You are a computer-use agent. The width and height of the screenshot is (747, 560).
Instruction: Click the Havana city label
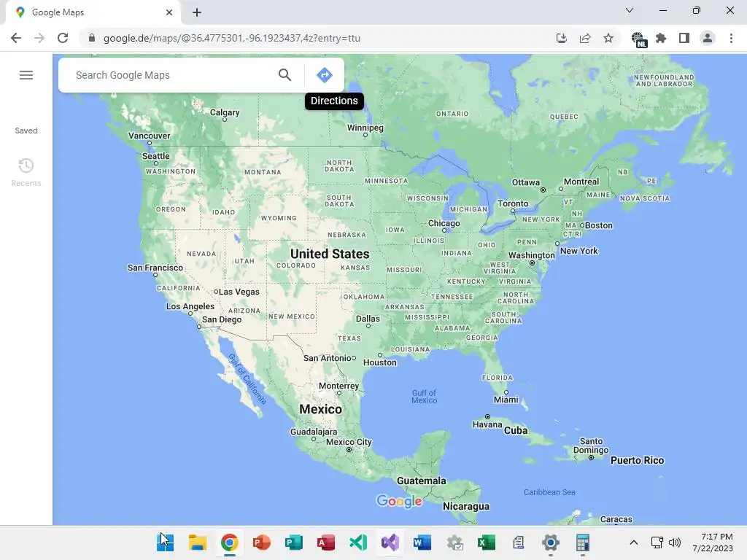coord(487,424)
